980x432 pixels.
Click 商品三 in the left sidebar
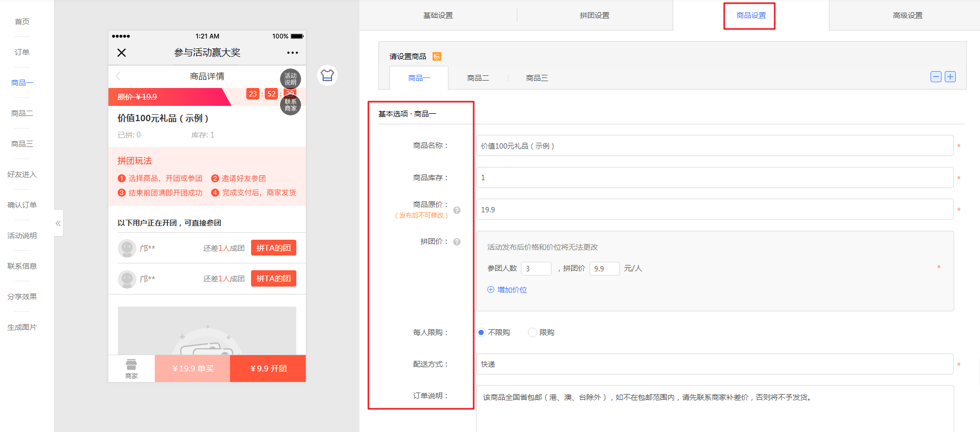(22, 144)
